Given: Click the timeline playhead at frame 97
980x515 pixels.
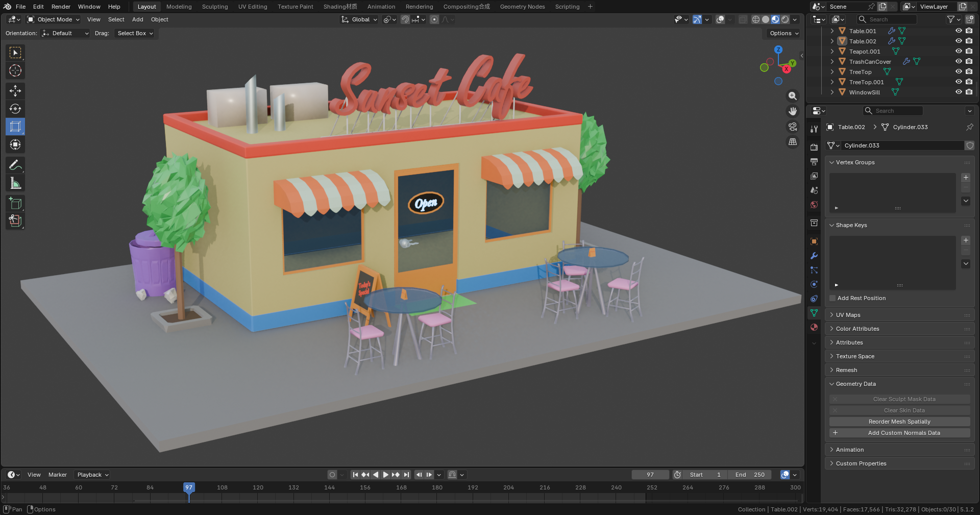Looking at the screenshot, I should click(x=189, y=487).
